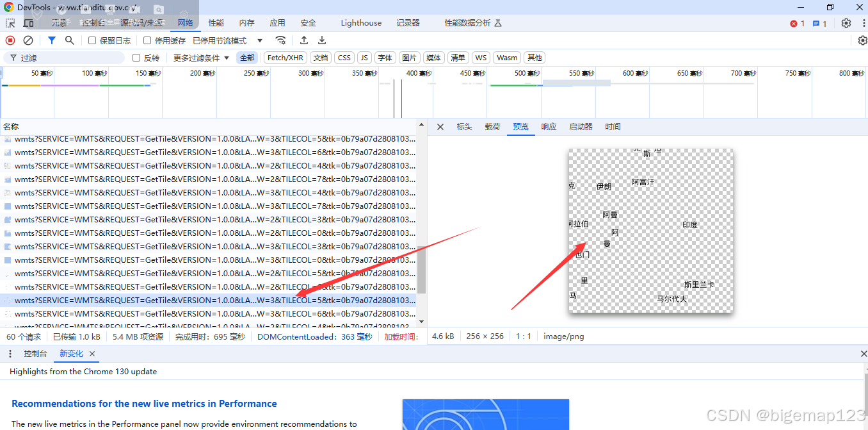Toggle the blue filter funnel icon
The height and width of the screenshot is (430, 868).
[x=52, y=40]
